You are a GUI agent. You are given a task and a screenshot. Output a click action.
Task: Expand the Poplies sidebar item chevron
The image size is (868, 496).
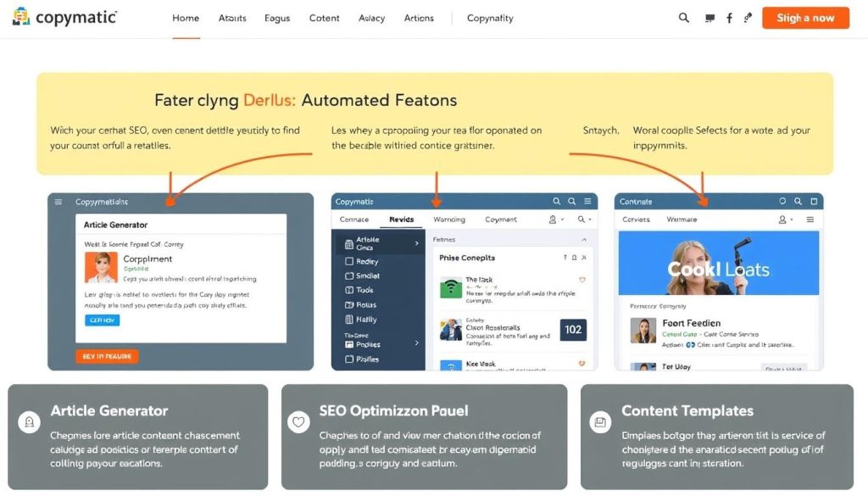tap(416, 343)
